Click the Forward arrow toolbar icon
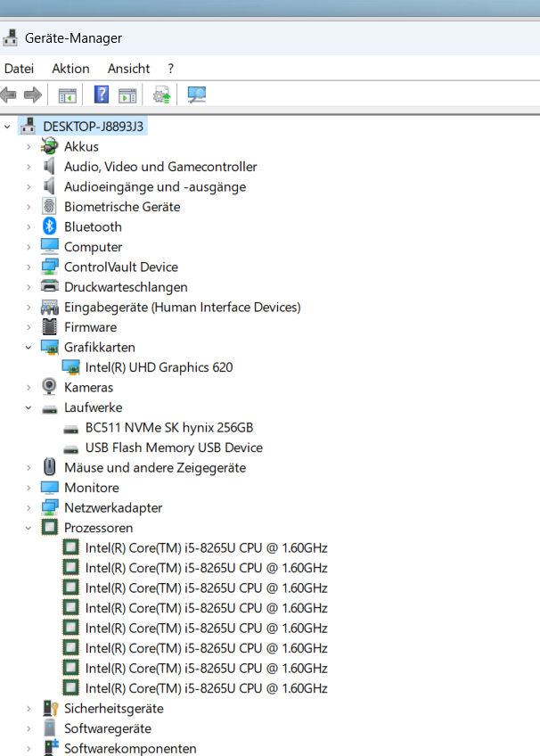This screenshot has height=756, width=540. tap(33, 95)
